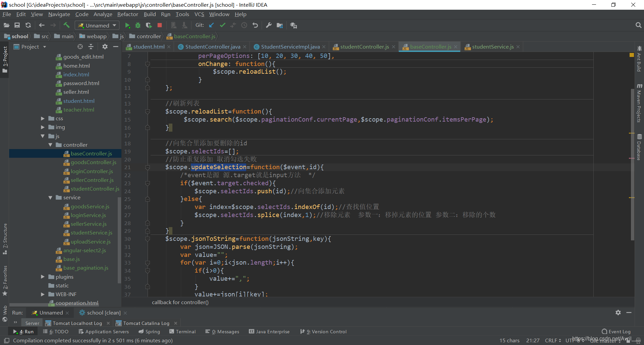
Task: Open Project panel gear settings
Action: click(105, 47)
